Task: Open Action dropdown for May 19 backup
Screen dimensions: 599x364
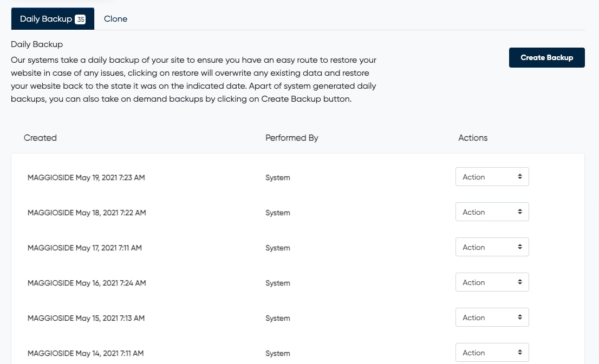Action: (492, 177)
